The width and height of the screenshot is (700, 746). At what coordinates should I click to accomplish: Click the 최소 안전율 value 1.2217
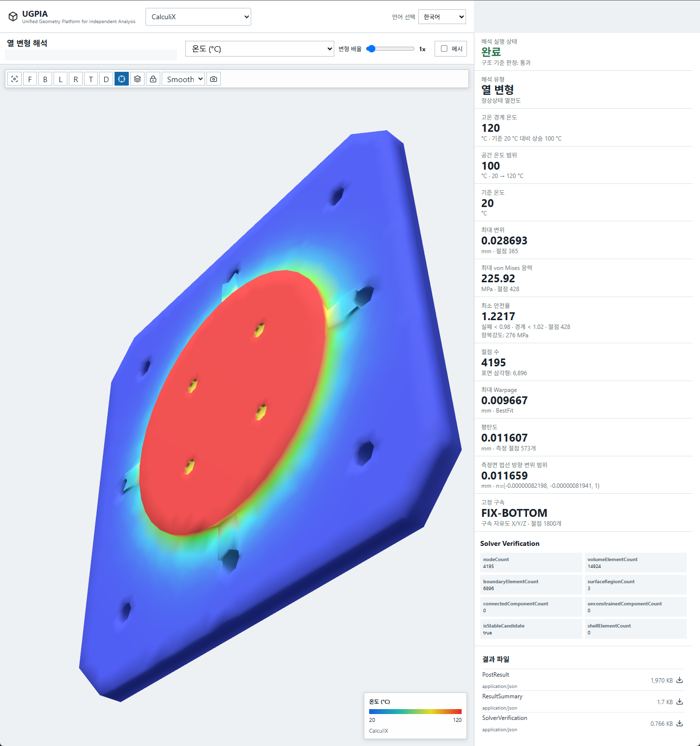(x=498, y=316)
